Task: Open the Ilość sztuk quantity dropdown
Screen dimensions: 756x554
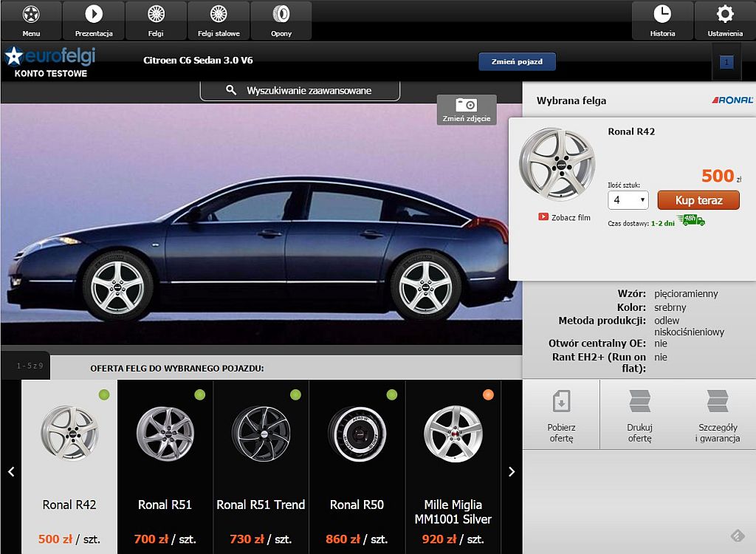Action: coord(628,199)
